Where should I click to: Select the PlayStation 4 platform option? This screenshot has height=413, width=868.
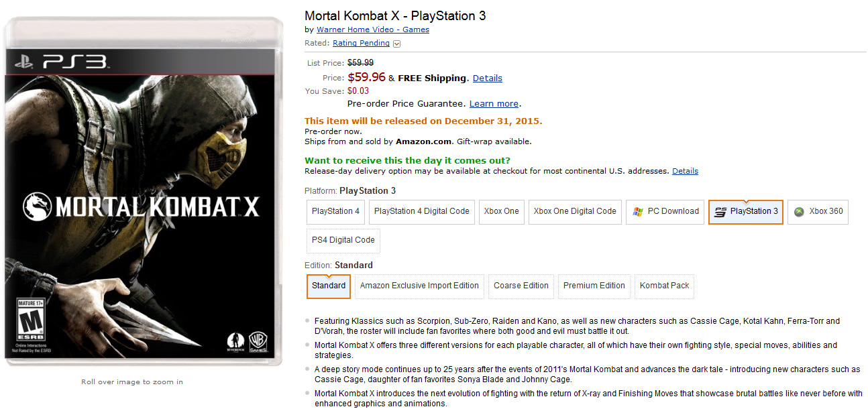point(335,211)
